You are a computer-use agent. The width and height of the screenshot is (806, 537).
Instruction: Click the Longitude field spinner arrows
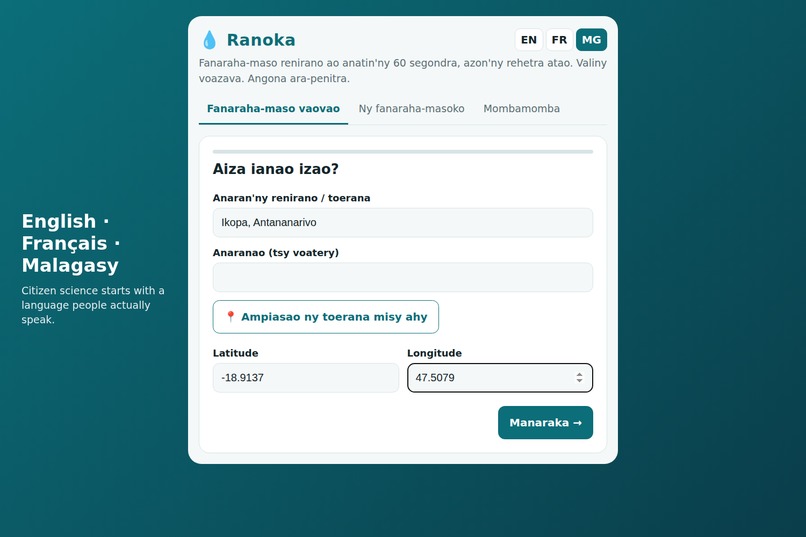click(x=579, y=378)
